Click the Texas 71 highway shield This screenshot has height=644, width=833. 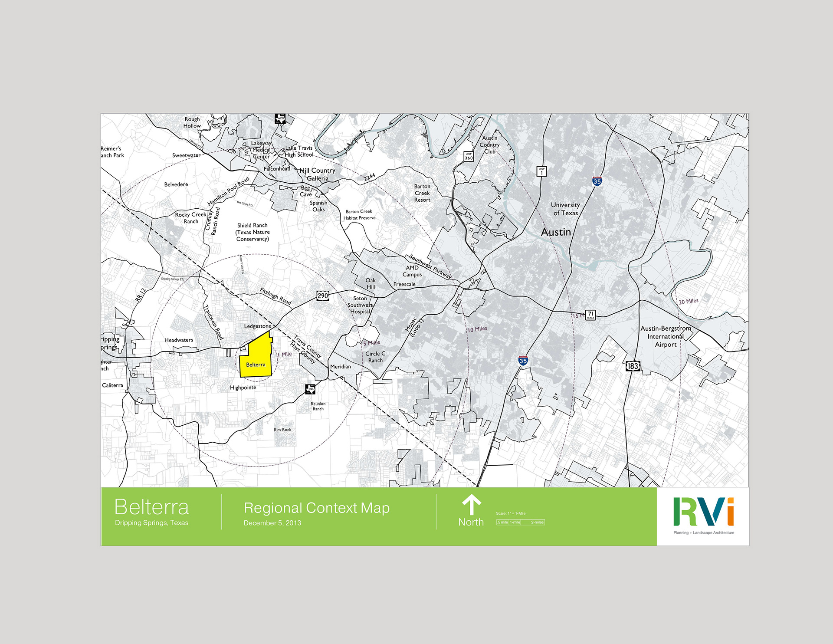(x=590, y=315)
